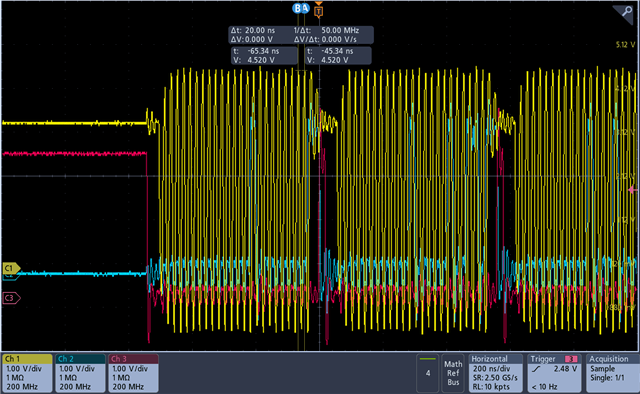Select cursor B marker at top
This screenshot has width=640, height=394.
[297, 8]
